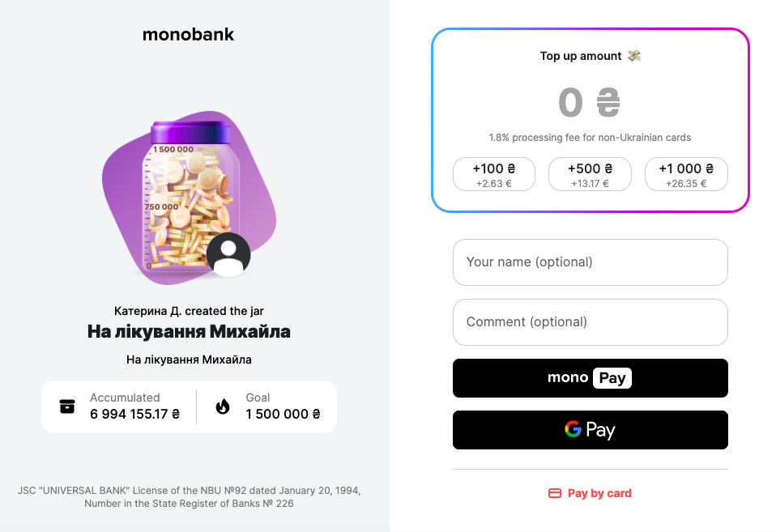
Task: Click the jar title На лікування Михайла
Action: [x=189, y=331]
